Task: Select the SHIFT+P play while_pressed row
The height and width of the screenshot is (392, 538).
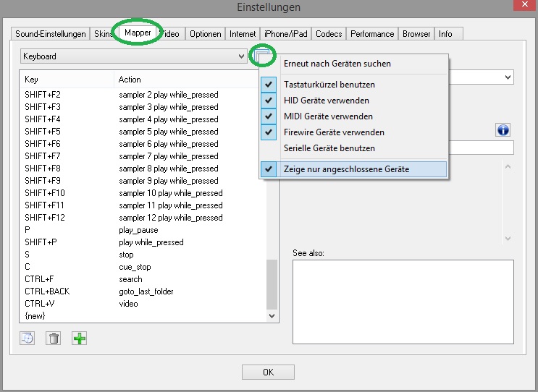Action: pos(145,242)
